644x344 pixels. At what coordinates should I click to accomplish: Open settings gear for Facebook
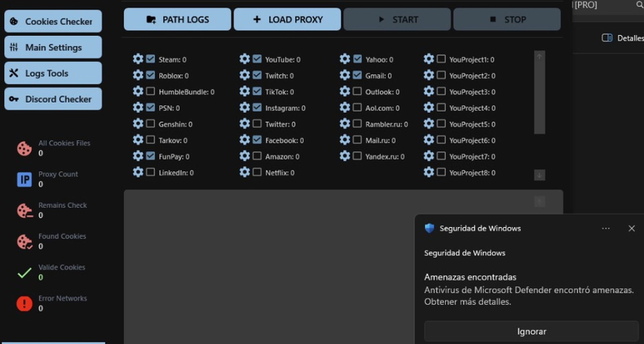[x=245, y=140]
